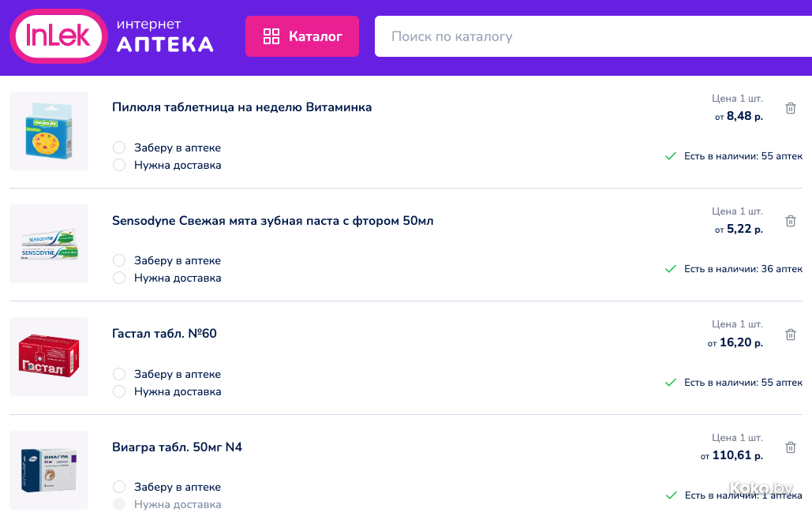Open Sensodyne Свежая мята product title link
812x516 pixels.
(x=272, y=221)
